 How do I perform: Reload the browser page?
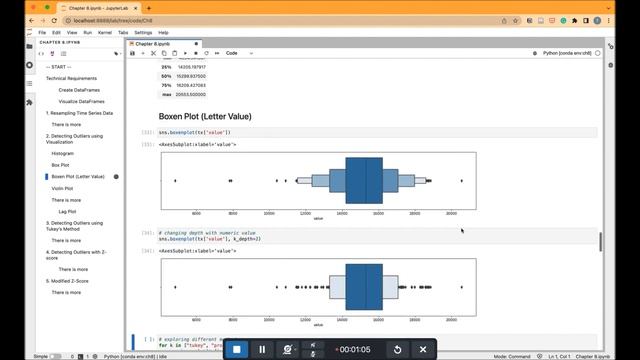(x=54, y=20)
